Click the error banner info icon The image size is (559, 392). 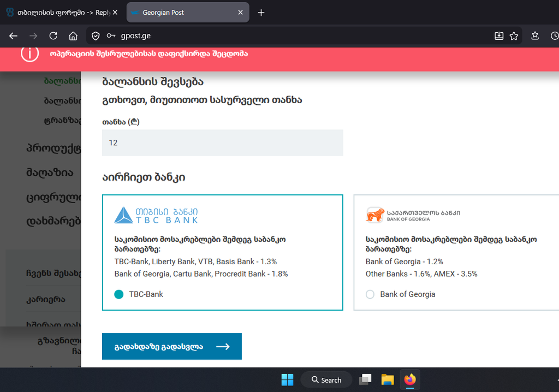[x=29, y=54]
